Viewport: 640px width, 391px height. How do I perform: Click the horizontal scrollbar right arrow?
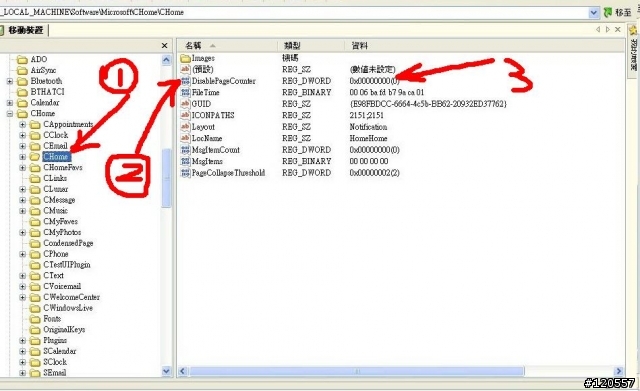click(x=619, y=371)
